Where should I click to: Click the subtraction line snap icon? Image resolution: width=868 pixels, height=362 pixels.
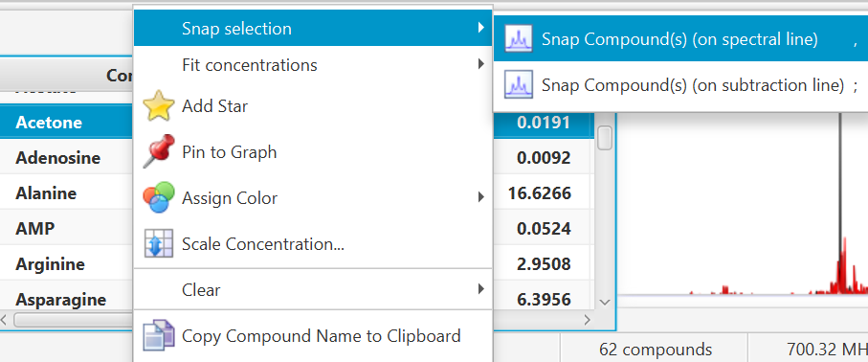pos(518,84)
